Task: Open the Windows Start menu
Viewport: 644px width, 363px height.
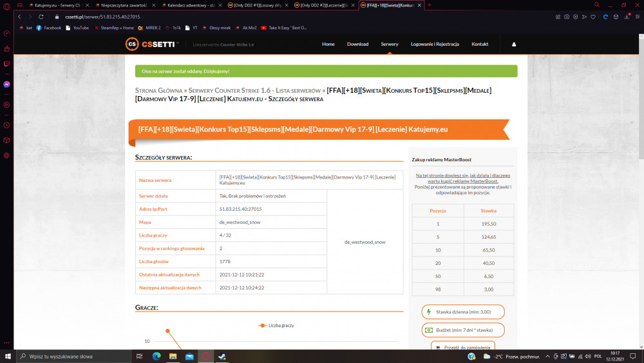Action: click(x=8, y=357)
